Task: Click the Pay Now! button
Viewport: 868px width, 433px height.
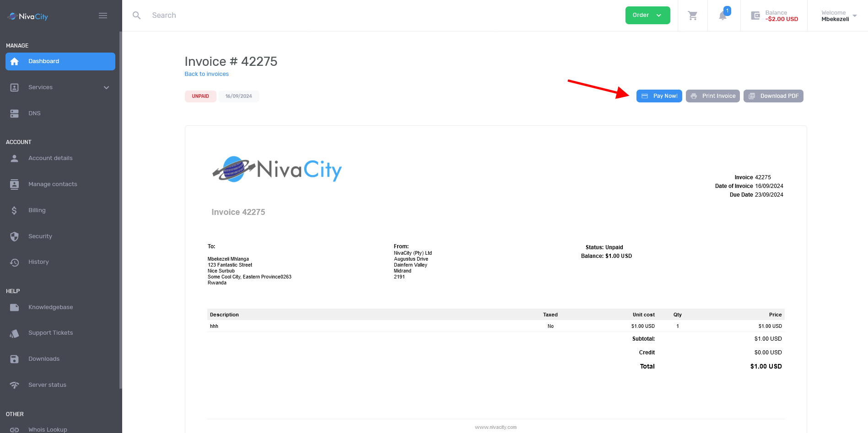Action: [x=659, y=96]
